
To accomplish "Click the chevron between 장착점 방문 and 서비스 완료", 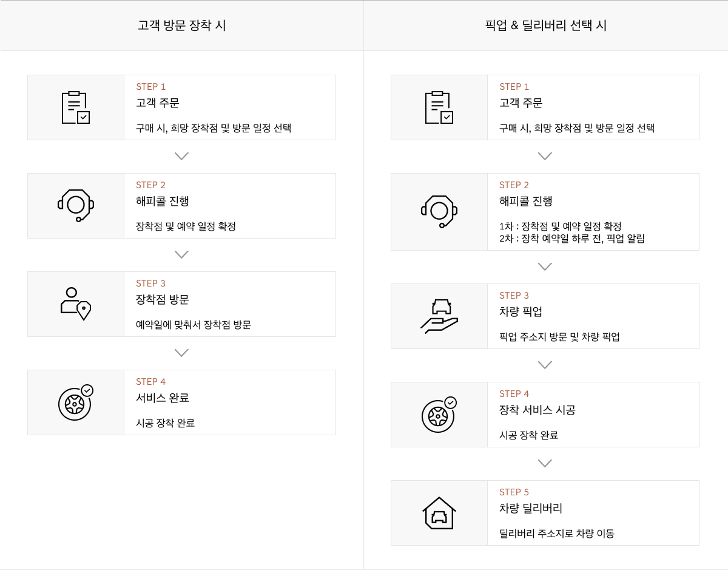I will (181, 353).
